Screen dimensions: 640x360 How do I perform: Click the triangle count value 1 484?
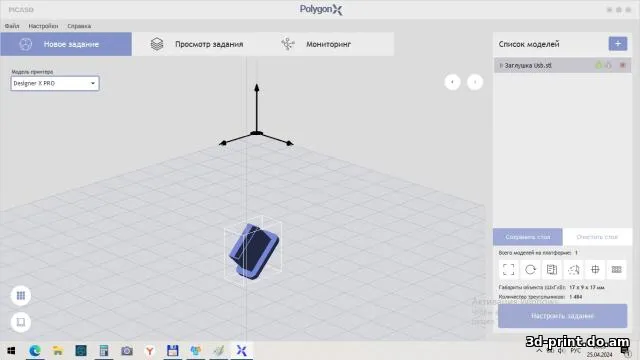coord(576,297)
